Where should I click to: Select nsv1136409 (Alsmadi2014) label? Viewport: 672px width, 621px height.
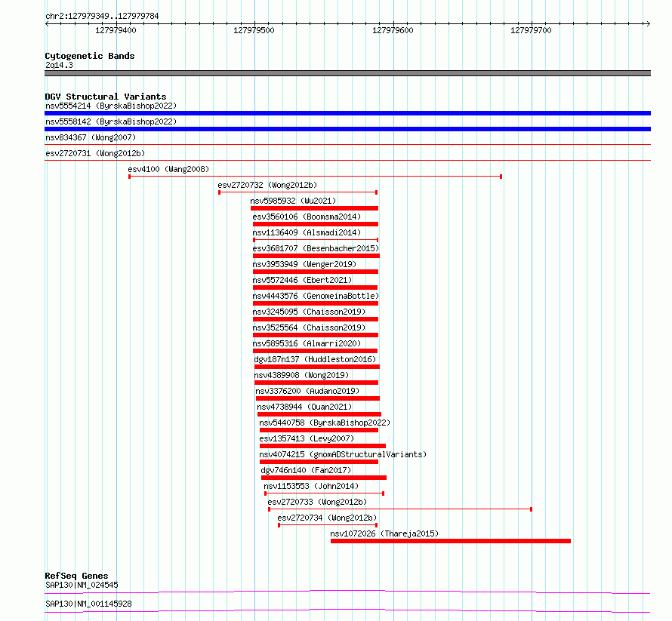(x=307, y=232)
